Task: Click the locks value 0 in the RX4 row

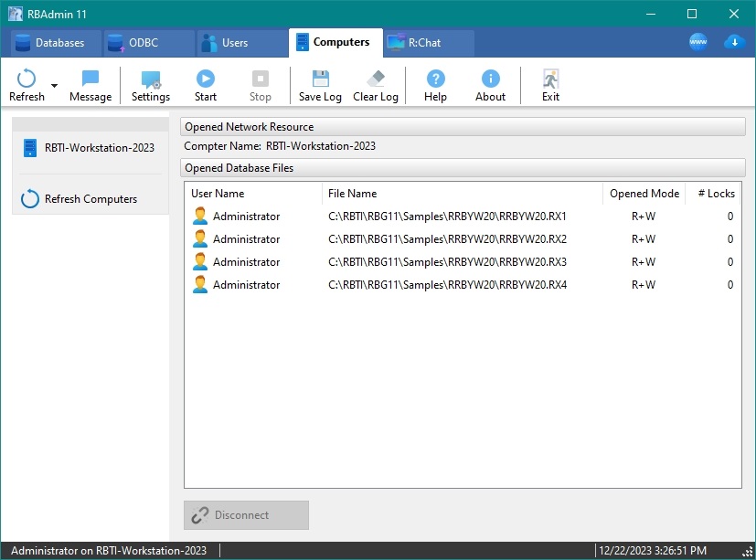Action: (x=730, y=285)
